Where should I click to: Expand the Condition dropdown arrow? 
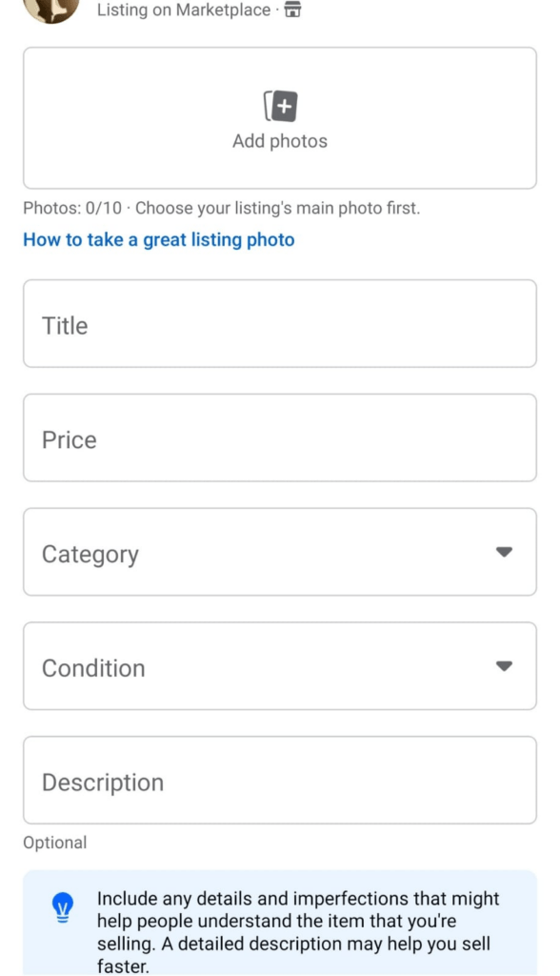click(x=504, y=666)
